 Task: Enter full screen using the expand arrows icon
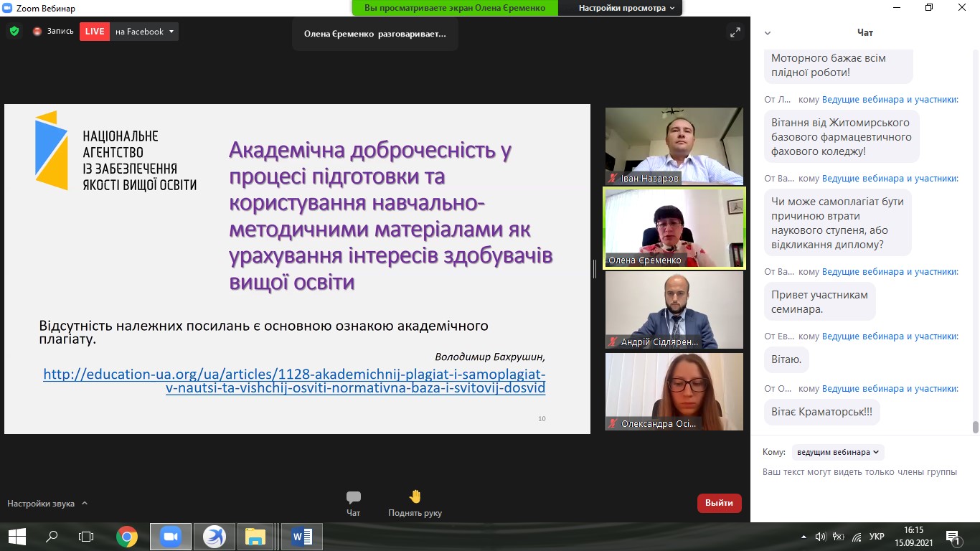[735, 32]
